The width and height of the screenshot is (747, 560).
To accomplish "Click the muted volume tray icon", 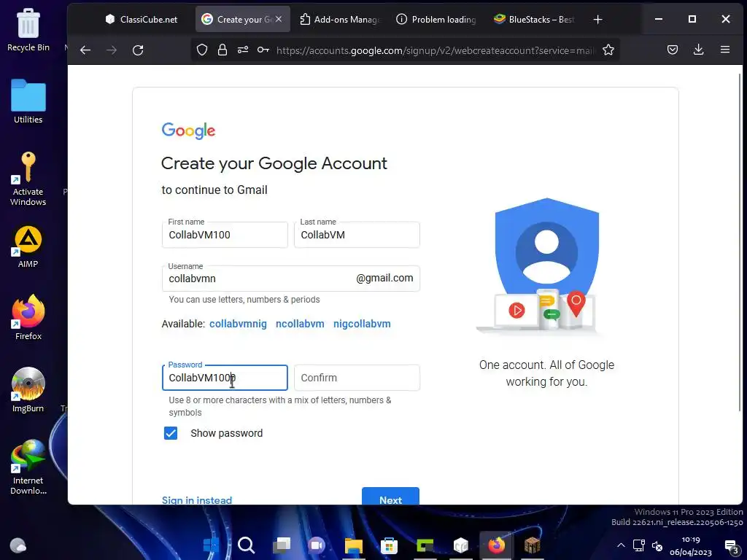I will click(x=657, y=545).
